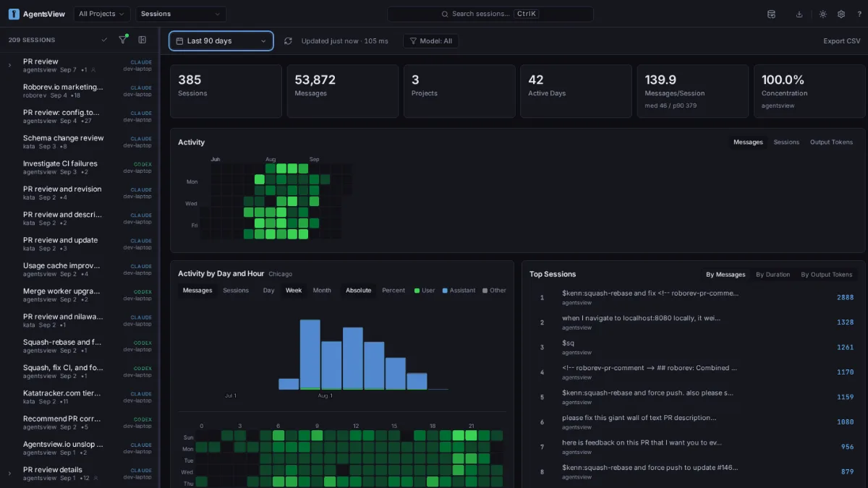The image size is (868, 488).
Task: Expand the PR review session from Sep 7
Action: click(10, 65)
